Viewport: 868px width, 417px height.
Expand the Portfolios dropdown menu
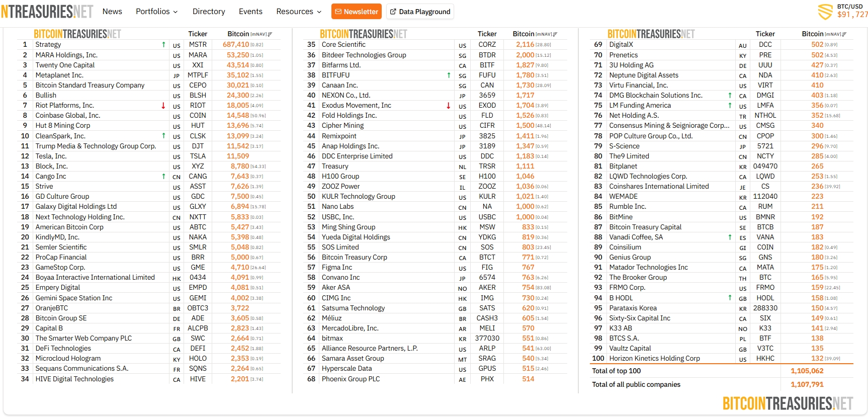pos(157,12)
